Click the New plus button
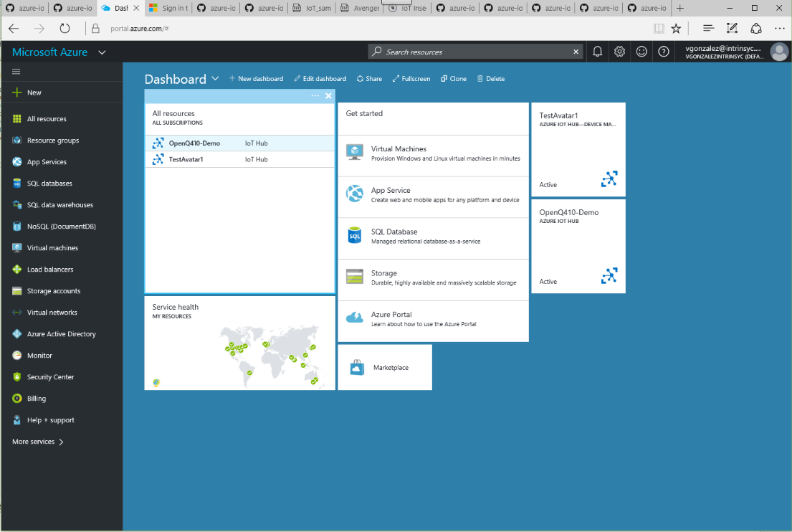This screenshot has height=532, width=792. (x=27, y=92)
